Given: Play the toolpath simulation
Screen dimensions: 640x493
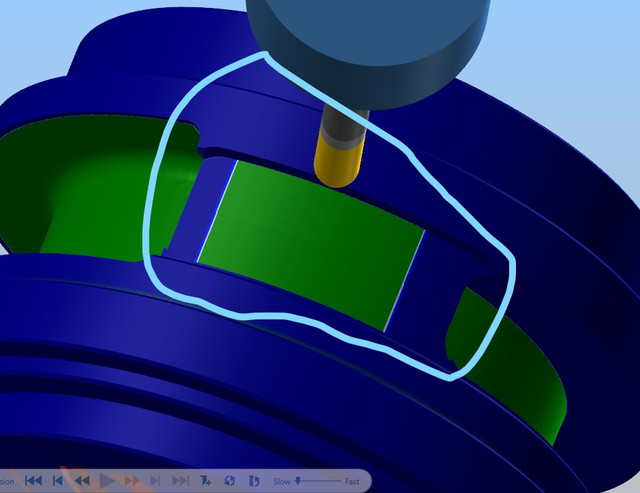Looking at the screenshot, I should [x=107, y=481].
